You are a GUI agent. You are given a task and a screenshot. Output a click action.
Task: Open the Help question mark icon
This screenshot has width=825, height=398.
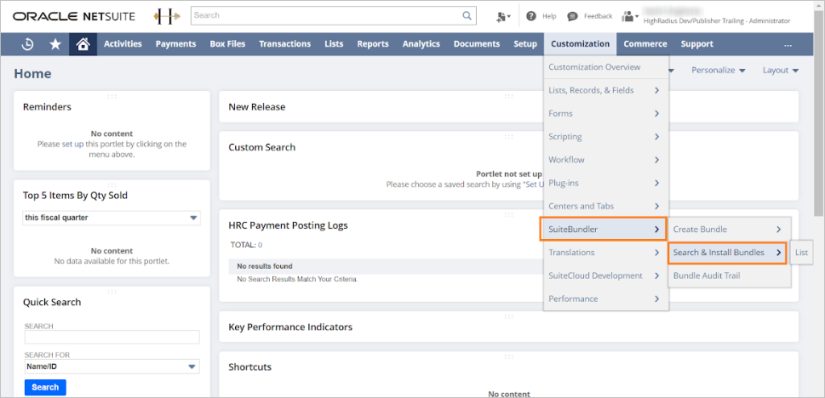pos(531,16)
